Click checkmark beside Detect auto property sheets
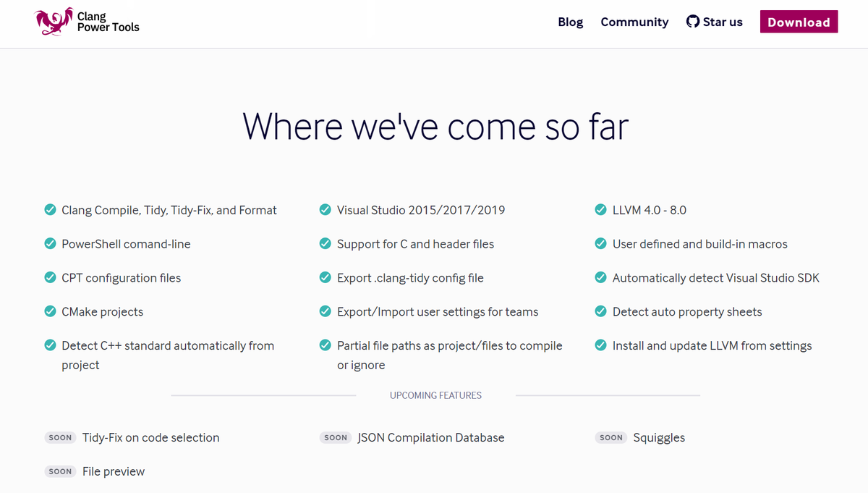 pyautogui.click(x=600, y=312)
